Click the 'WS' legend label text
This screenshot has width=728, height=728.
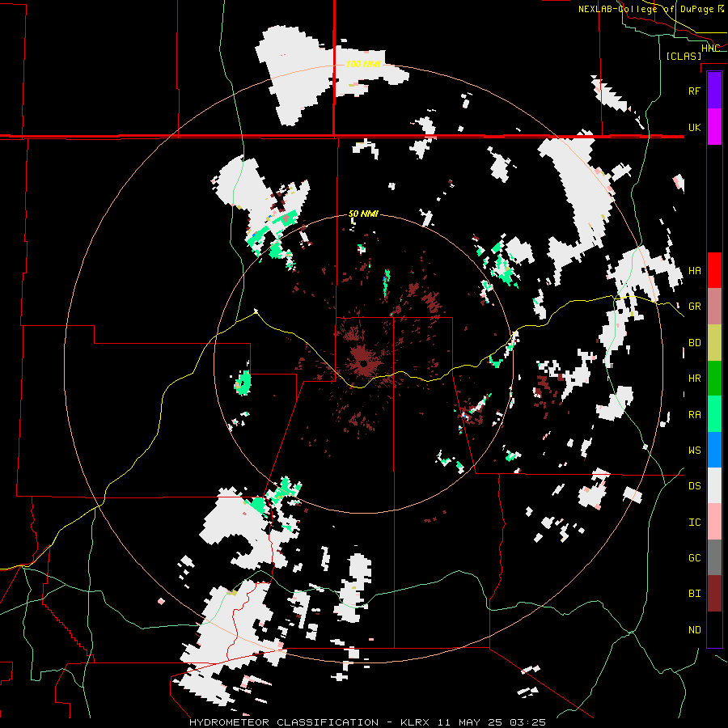[x=694, y=451]
